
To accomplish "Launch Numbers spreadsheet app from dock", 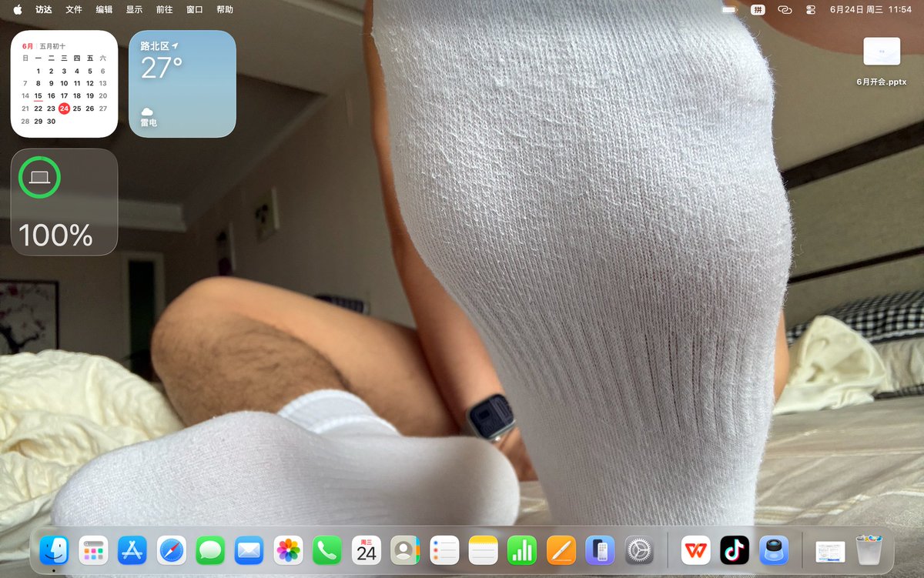I will [x=522, y=550].
